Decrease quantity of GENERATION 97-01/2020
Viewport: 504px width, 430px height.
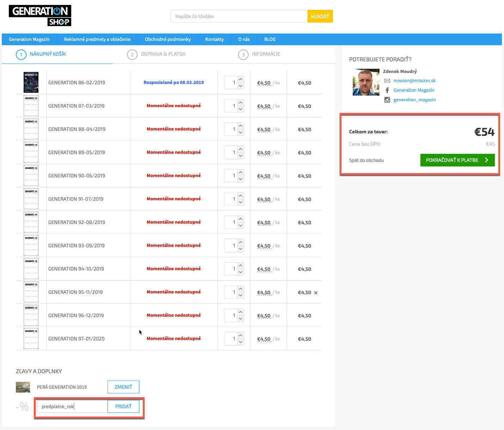(241, 342)
